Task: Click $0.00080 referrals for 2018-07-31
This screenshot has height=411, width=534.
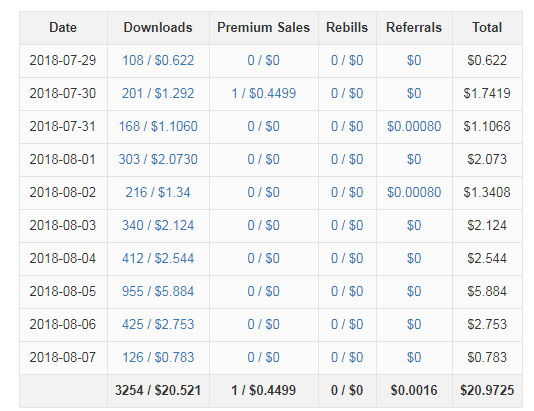Action: coord(414,126)
